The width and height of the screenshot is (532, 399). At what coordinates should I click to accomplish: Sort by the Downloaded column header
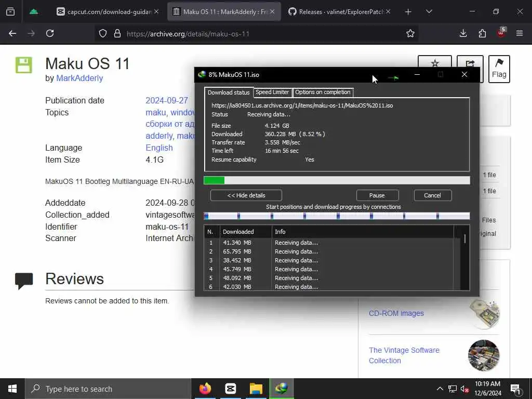[246, 232]
